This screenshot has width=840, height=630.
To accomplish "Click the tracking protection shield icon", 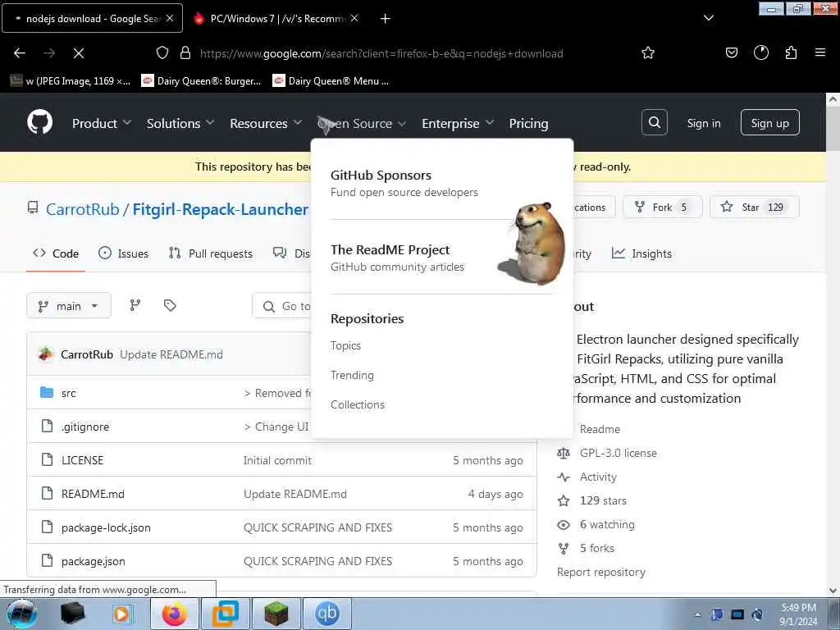I will point(162,52).
